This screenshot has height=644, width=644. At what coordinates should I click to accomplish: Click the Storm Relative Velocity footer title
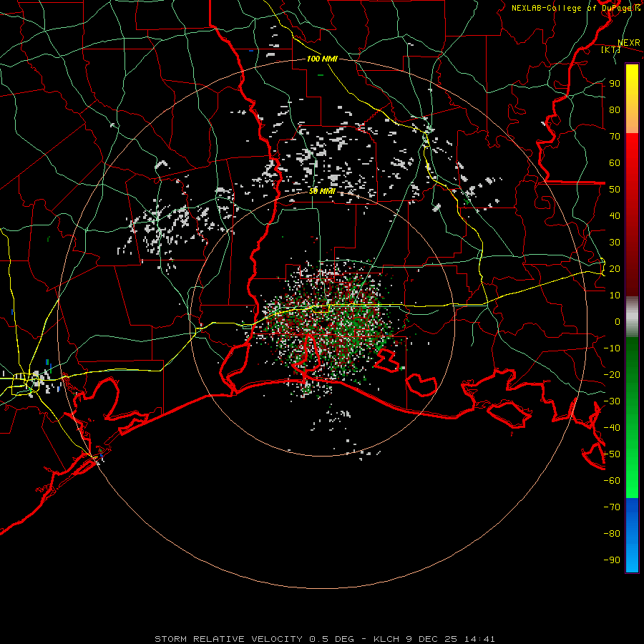coord(325,639)
